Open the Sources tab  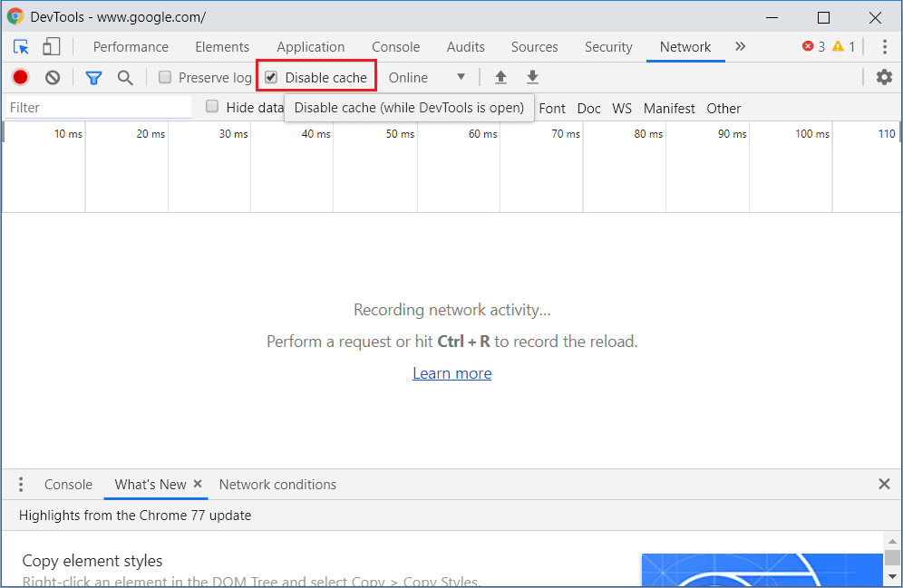534,46
